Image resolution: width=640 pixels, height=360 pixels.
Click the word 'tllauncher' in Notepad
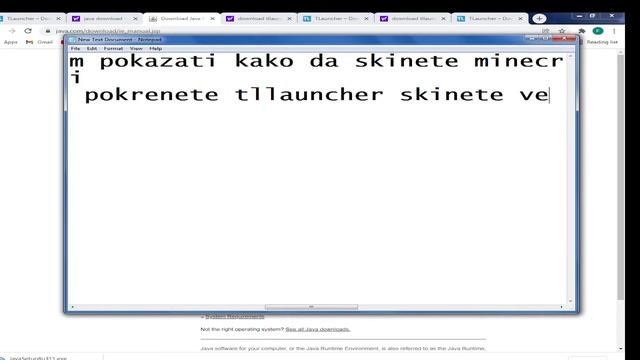(309, 95)
